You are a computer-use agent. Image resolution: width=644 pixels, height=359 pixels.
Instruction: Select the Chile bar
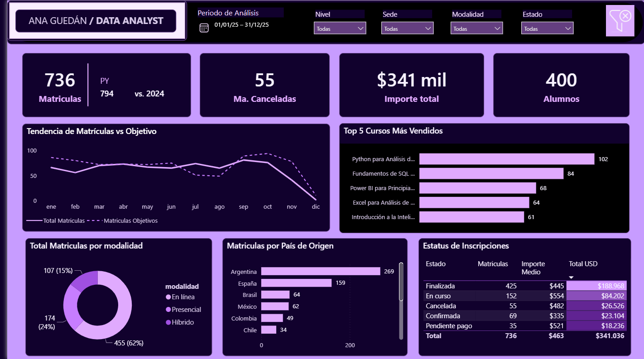(269, 330)
